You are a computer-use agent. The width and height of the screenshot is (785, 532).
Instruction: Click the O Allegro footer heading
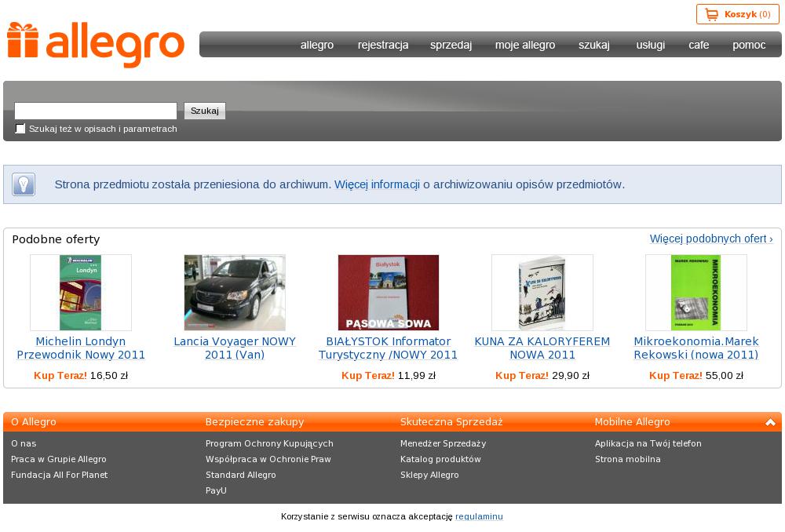34,422
